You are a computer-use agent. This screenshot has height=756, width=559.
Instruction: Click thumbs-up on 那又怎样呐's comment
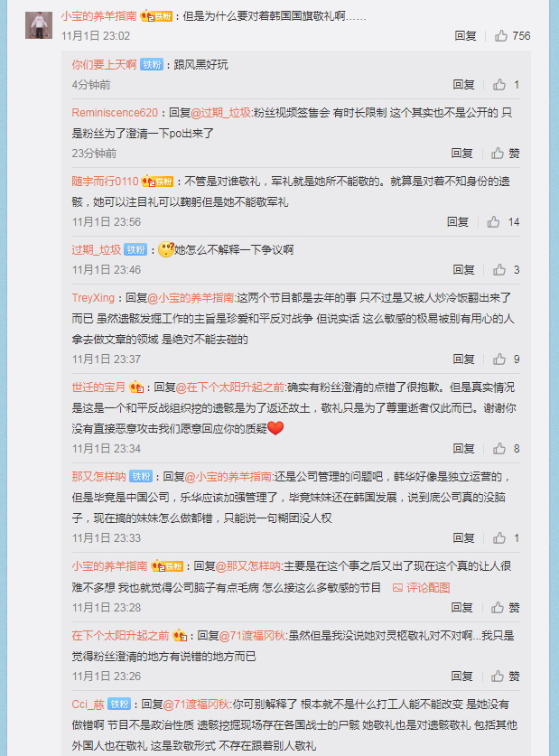[499, 538]
